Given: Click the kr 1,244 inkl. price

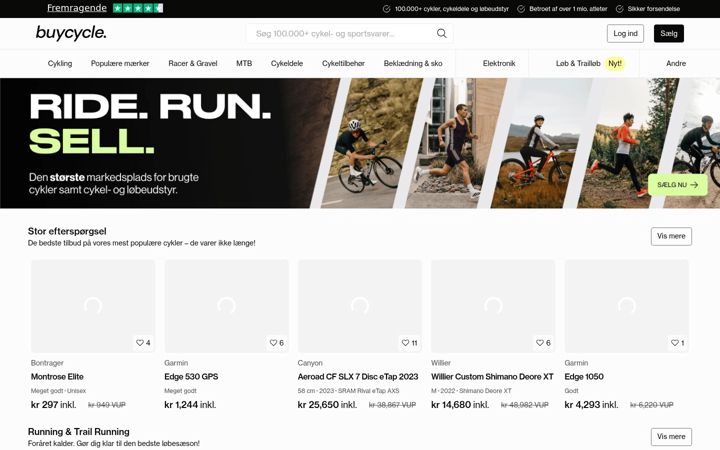Looking at the screenshot, I should (190, 405).
